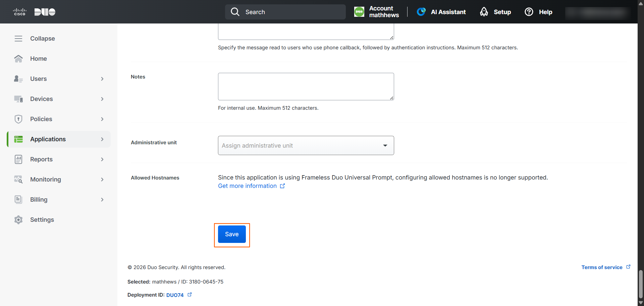Click the Help question mark icon
644x306 pixels.
(529, 12)
